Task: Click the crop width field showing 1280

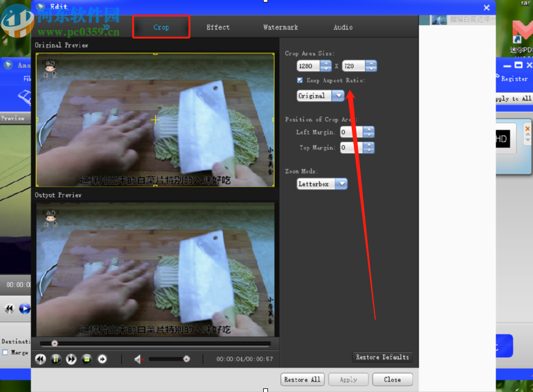Action: tap(308, 66)
